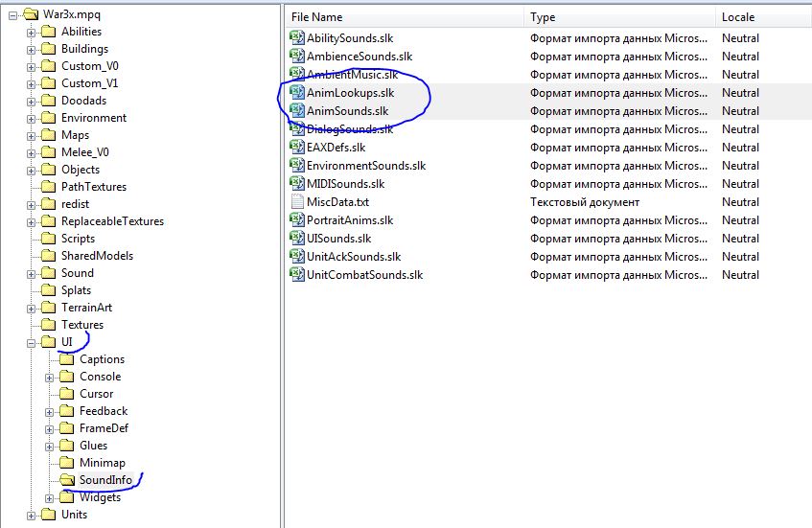Expand the TerrainArt folder node
The height and width of the screenshot is (528, 812).
click(31, 309)
